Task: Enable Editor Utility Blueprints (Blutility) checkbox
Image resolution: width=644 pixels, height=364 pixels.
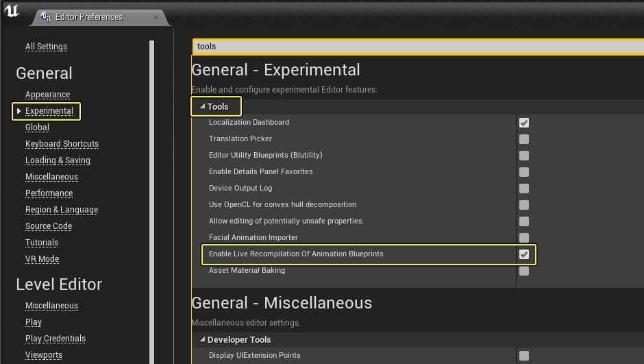Action: point(524,156)
